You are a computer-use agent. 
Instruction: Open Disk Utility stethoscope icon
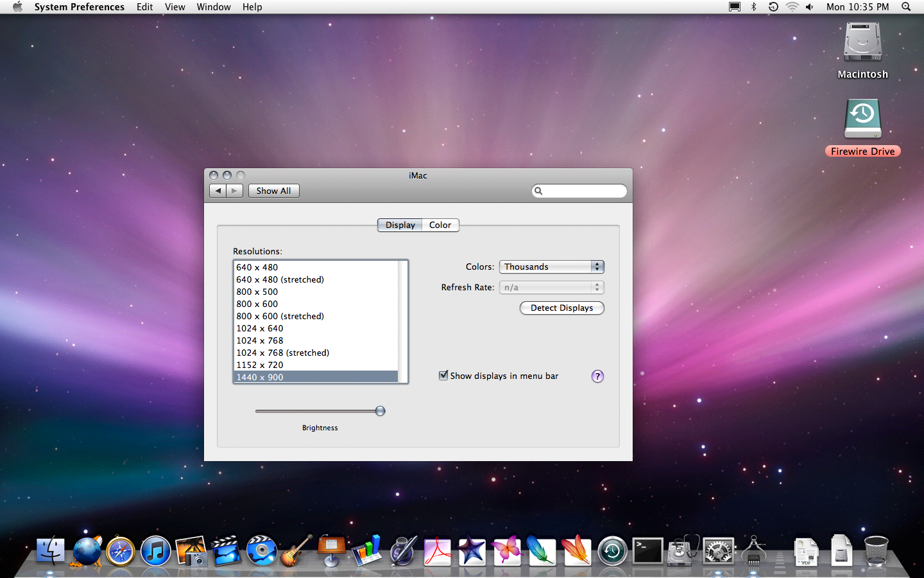pyautogui.click(x=683, y=551)
